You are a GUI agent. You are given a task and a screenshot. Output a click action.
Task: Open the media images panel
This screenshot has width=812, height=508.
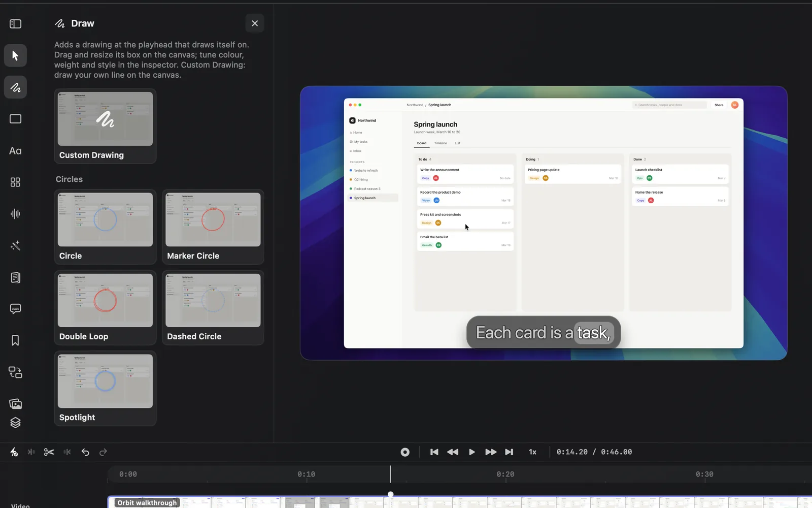click(x=15, y=404)
